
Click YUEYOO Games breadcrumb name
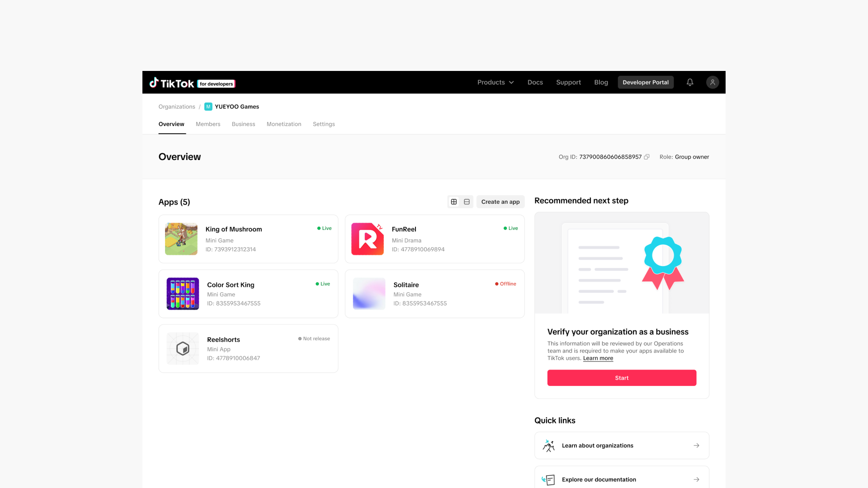click(x=237, y=107)
